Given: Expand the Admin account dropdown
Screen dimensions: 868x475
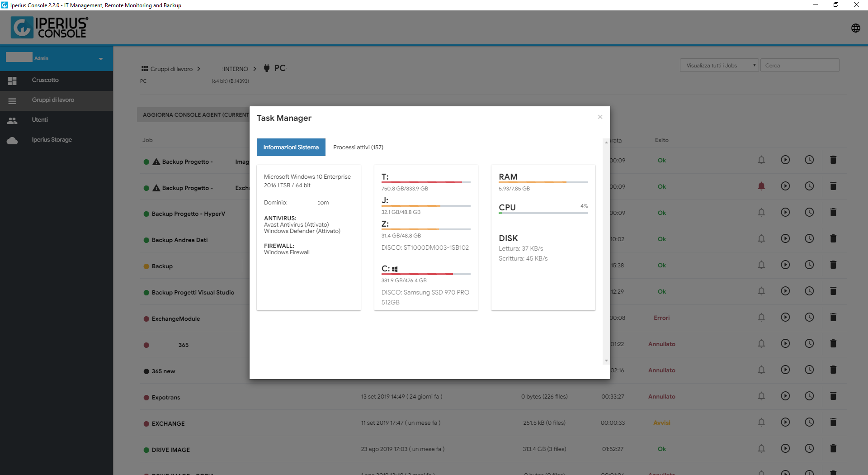Looking at the screenshot, I should [100, 59].
